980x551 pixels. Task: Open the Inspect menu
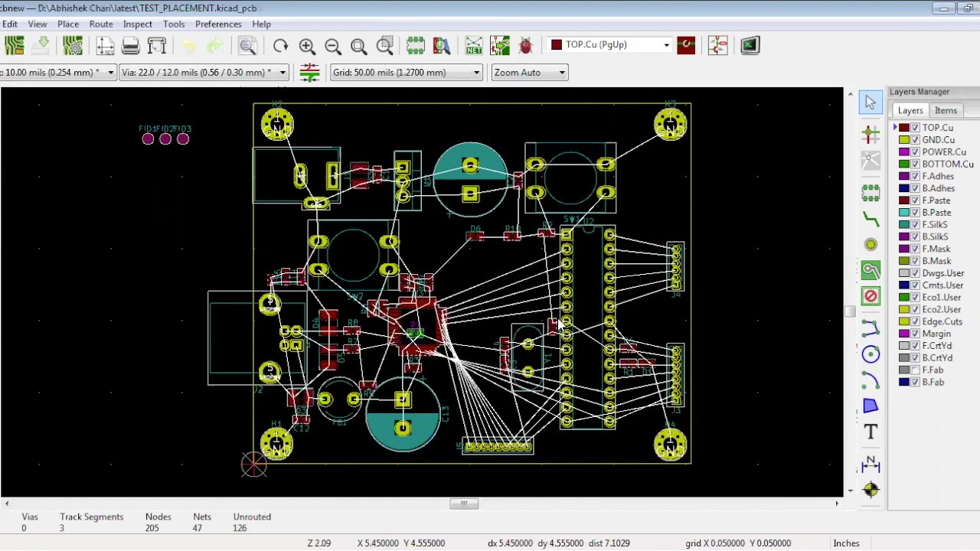point(137,24)
